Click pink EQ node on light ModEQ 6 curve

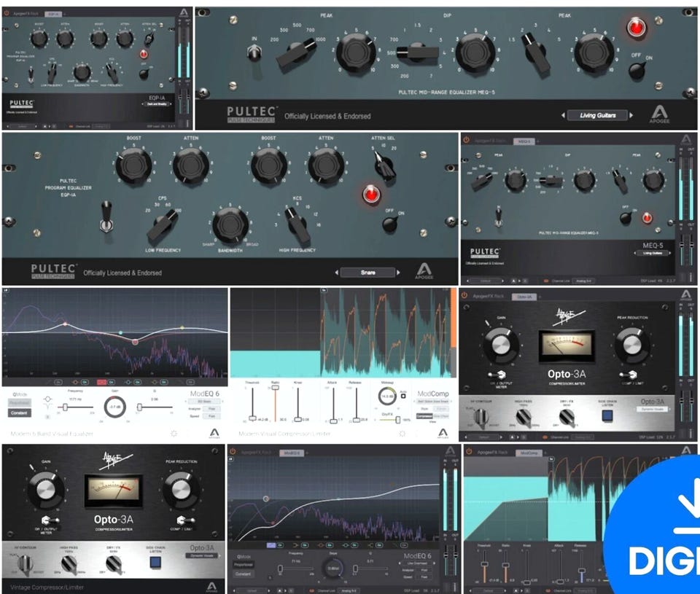[135, 342]
